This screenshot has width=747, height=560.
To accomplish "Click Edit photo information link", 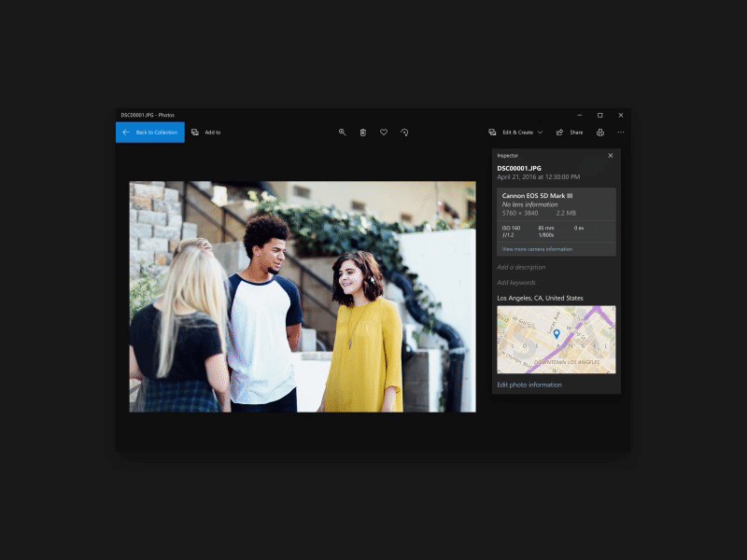I will tap(529, 385).
